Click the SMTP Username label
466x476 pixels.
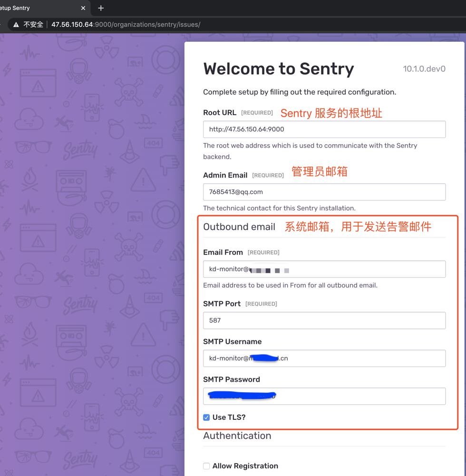point(232,341)
